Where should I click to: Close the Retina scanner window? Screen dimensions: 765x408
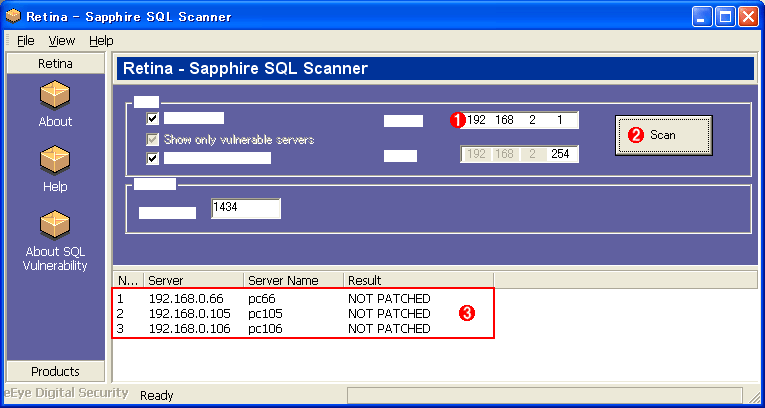[x=748, y=18]
